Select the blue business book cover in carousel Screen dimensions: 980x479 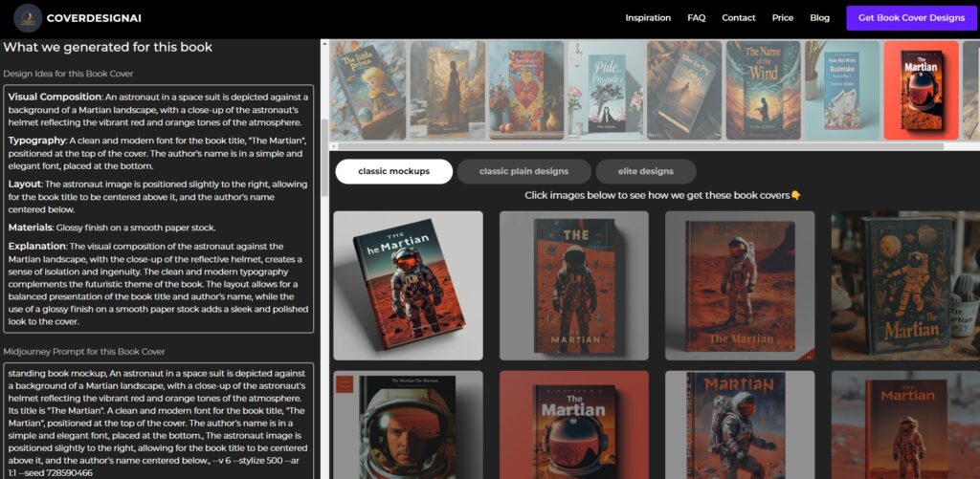[841, 90]
